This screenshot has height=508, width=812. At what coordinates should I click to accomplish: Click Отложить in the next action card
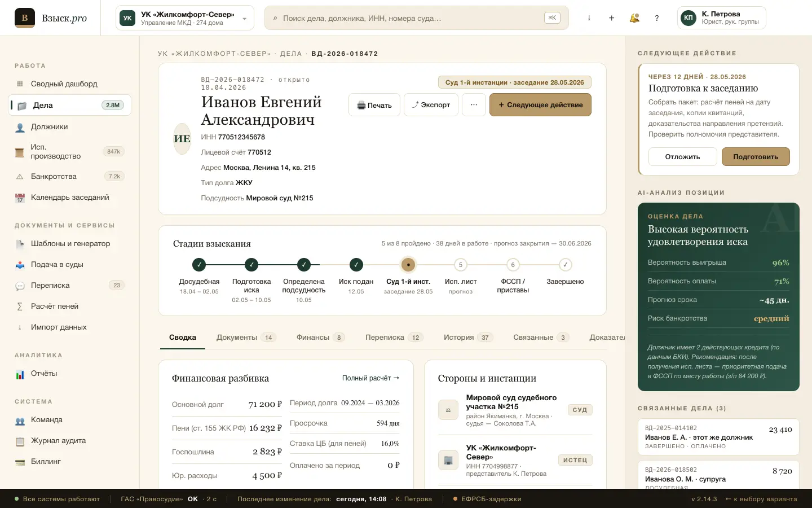click(x=682, y=157)
